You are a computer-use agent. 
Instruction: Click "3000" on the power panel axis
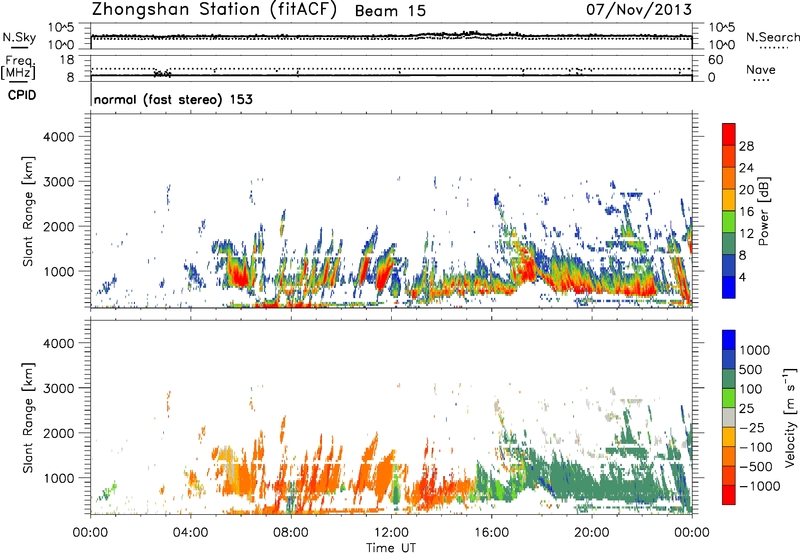59,182
